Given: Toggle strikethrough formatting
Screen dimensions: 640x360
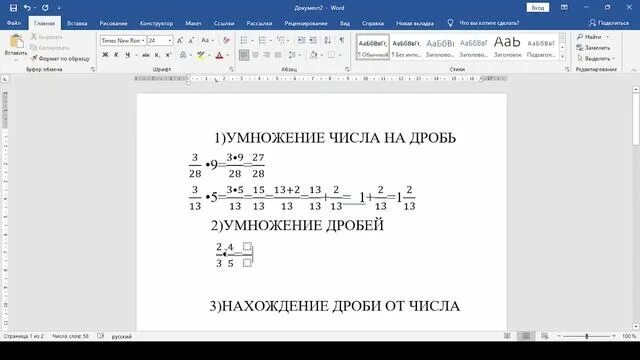Looking at the screenshot, I should [x=145, y=55].
